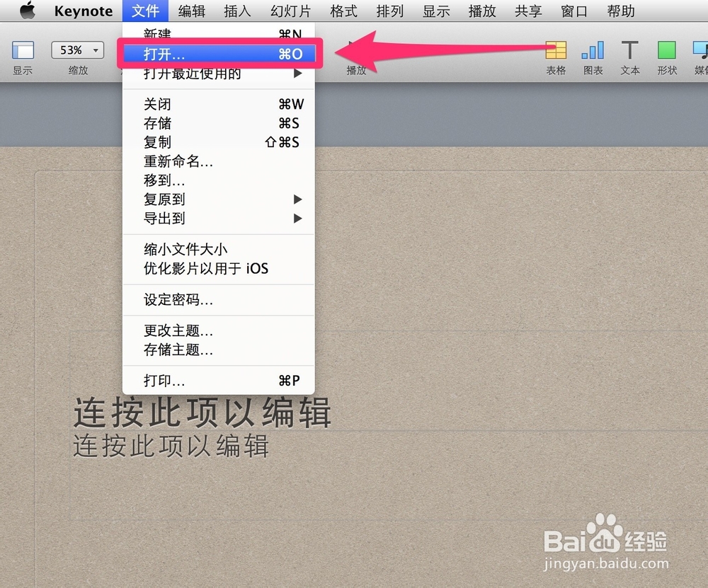Select 缩小文件大小 menu item
Image resolution: width=708 pixels, height=588 pixels.
219,249
